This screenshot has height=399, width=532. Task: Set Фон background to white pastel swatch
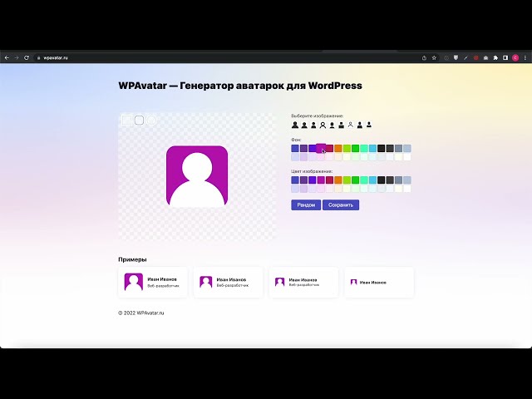407,157
